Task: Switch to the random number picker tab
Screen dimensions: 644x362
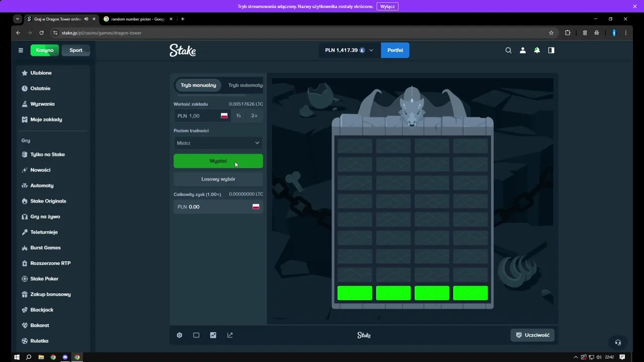Action: tap(138, 19)
